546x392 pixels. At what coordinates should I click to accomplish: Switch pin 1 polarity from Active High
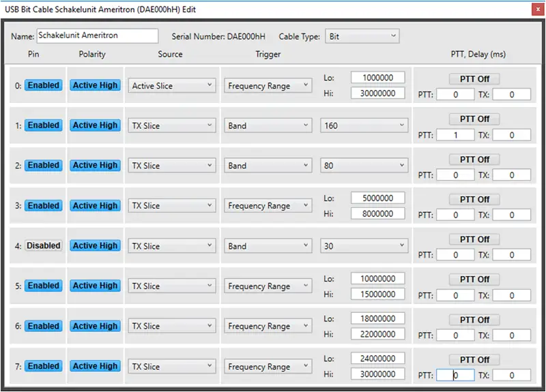coord(95,125)
